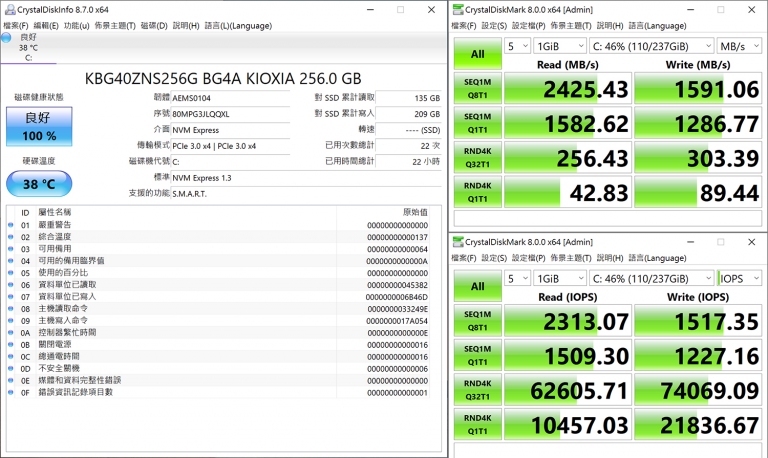
Task: Click the top CrystalDiskMark title bar icon
Action: [458, 9]
